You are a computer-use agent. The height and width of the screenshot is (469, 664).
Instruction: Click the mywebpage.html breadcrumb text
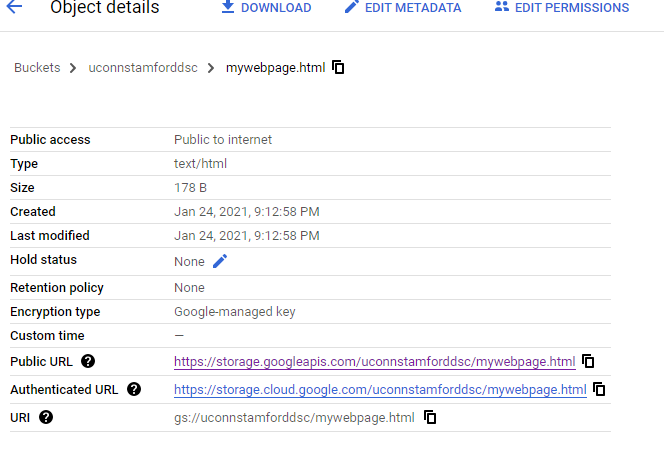[x=275, y=68]
